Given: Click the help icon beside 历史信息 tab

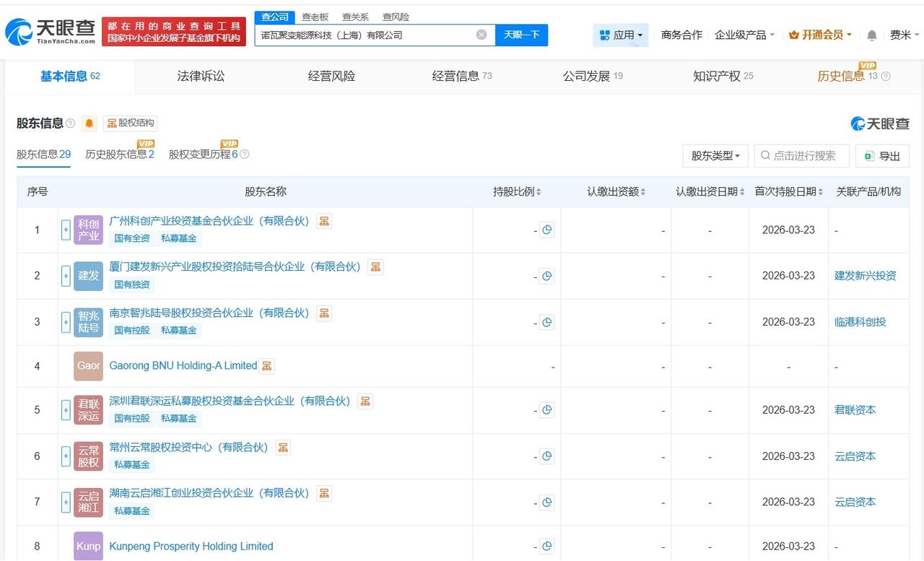Looking at the screenshot, I should coord(886,77).
